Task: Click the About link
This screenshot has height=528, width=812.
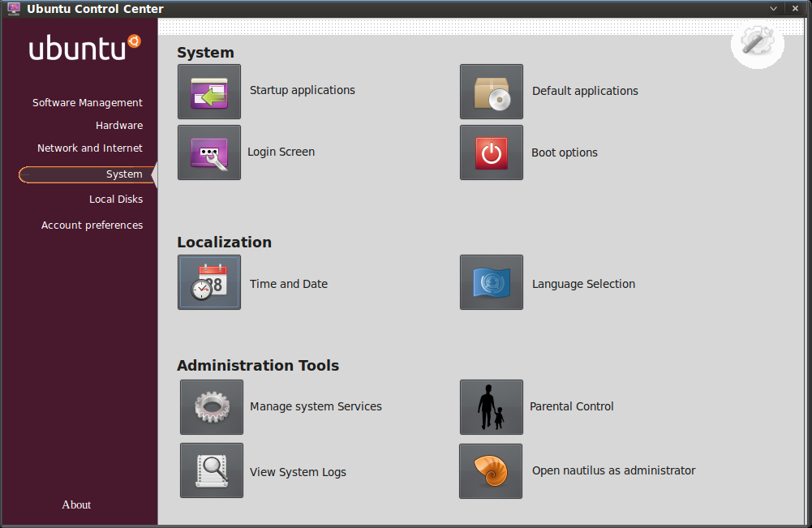Action: tap(75, 504)
